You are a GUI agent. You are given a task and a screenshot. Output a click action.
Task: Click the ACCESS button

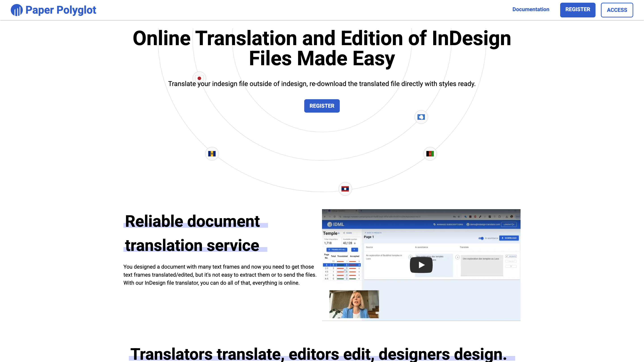(617, 10)
